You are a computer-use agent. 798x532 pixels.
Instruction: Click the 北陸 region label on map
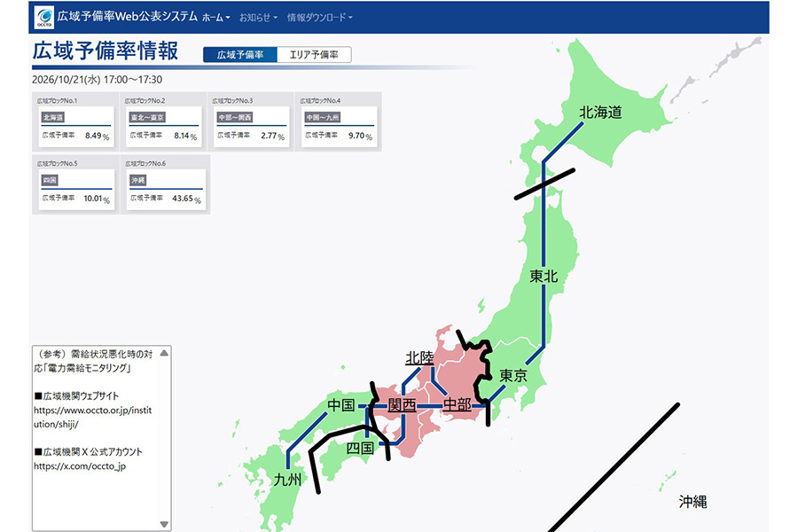point(419,358)
